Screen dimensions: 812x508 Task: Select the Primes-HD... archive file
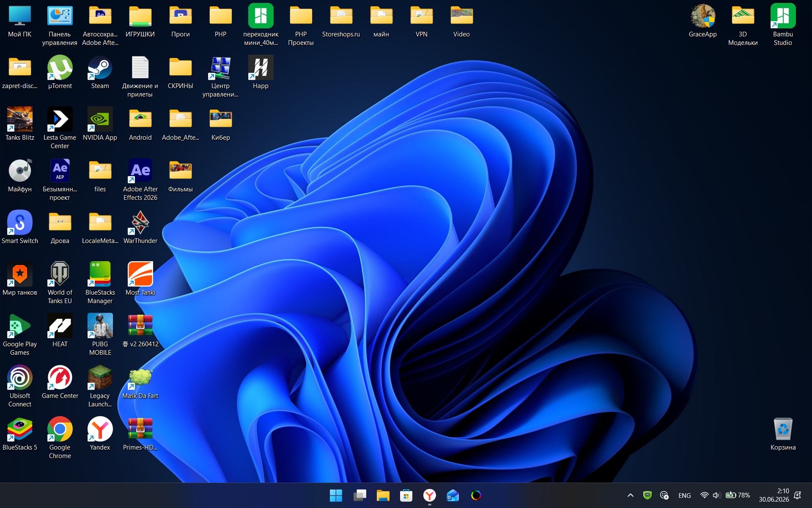coord(140,434)
